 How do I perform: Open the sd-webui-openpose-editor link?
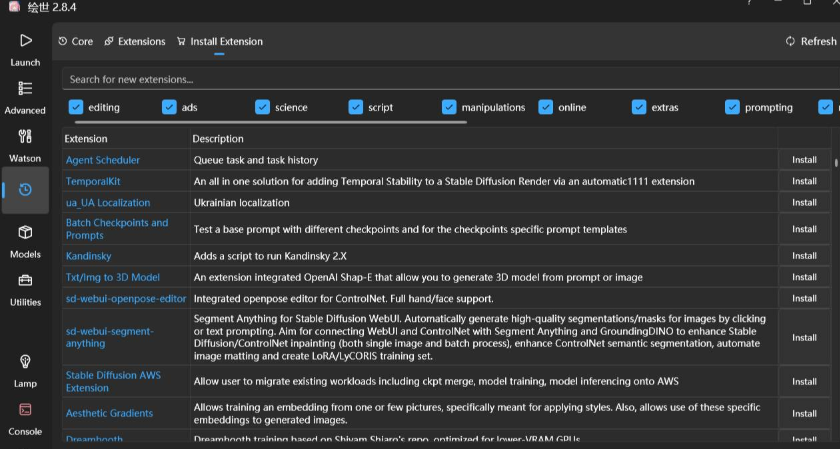pos(126,298)
